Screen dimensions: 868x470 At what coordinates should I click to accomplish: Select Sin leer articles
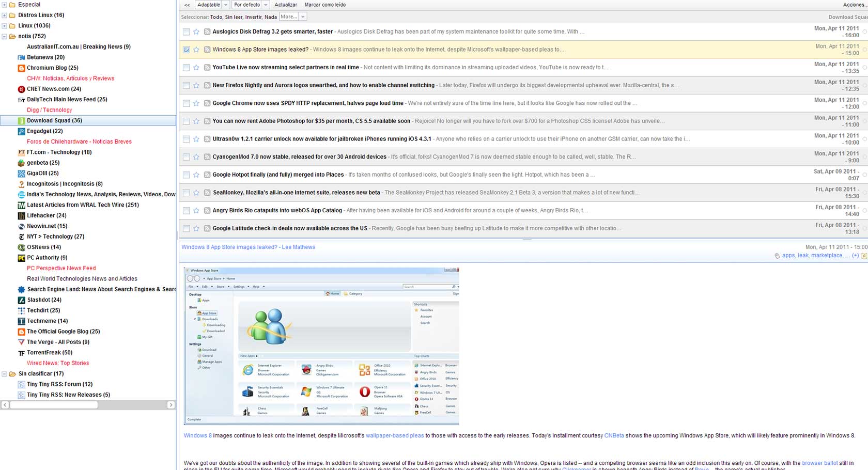click(234, 17)
